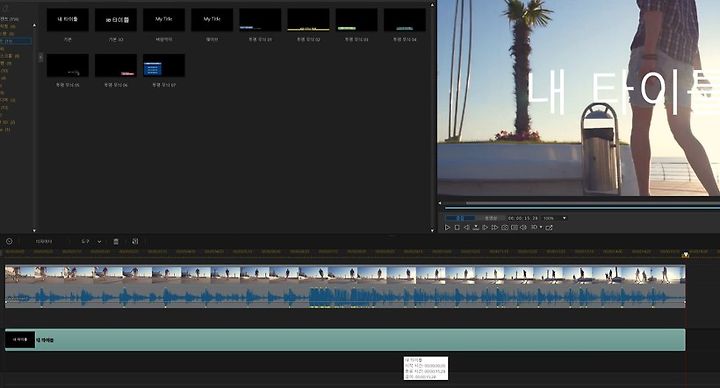Choose the blue motion title template 07

164,65
